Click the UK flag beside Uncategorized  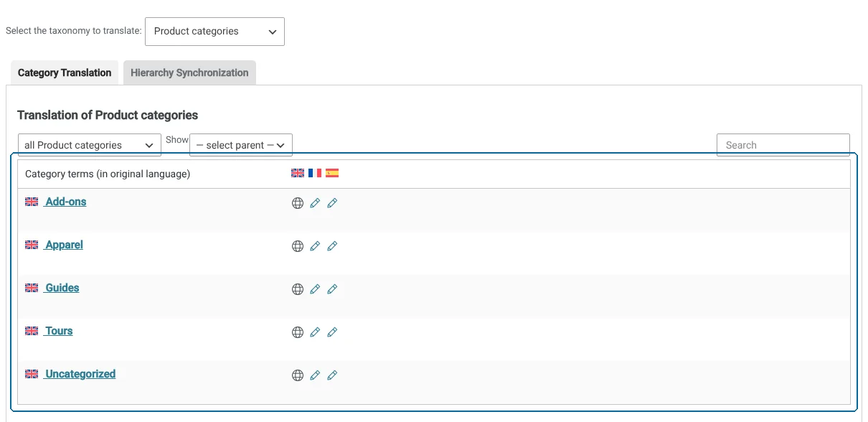(x=32, y=374)
